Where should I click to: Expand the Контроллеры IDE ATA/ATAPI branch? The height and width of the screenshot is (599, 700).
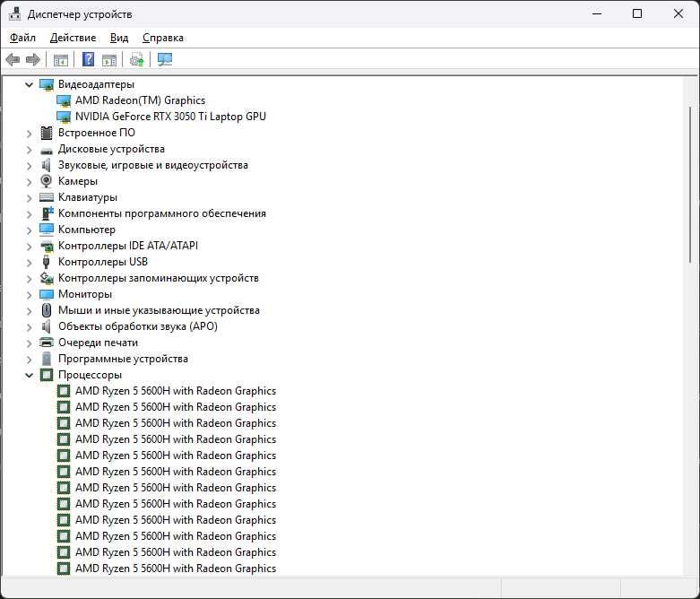[x=29, y=246]
